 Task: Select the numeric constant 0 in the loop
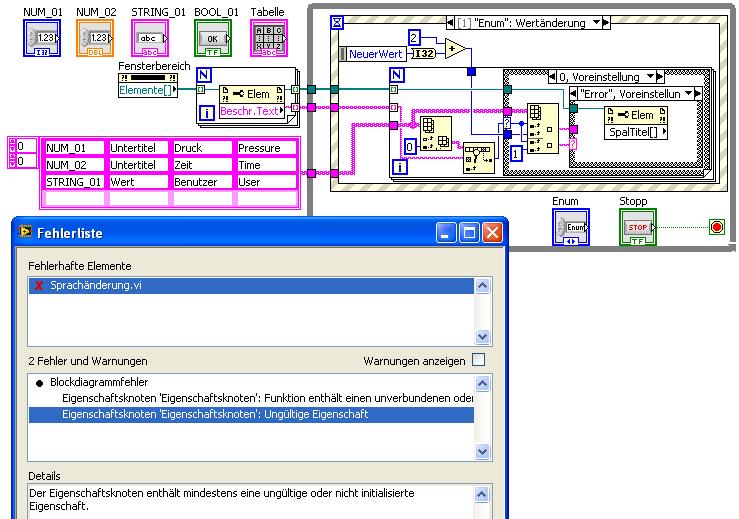pyautogui.click(x=410, y=148)
